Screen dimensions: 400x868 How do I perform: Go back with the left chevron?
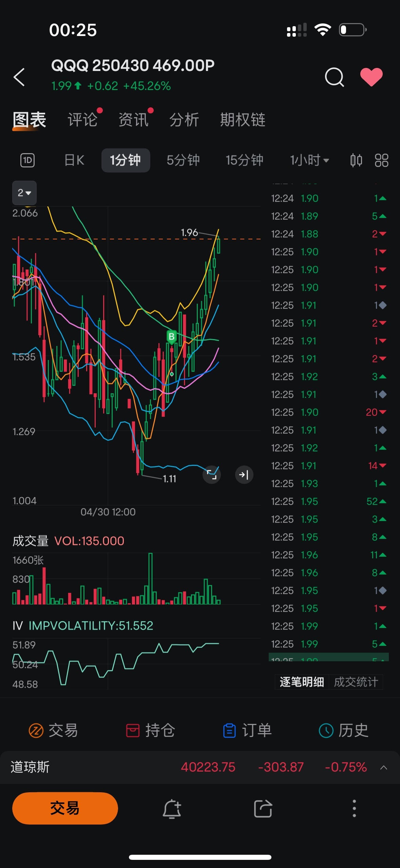click(x=19, y=77)
